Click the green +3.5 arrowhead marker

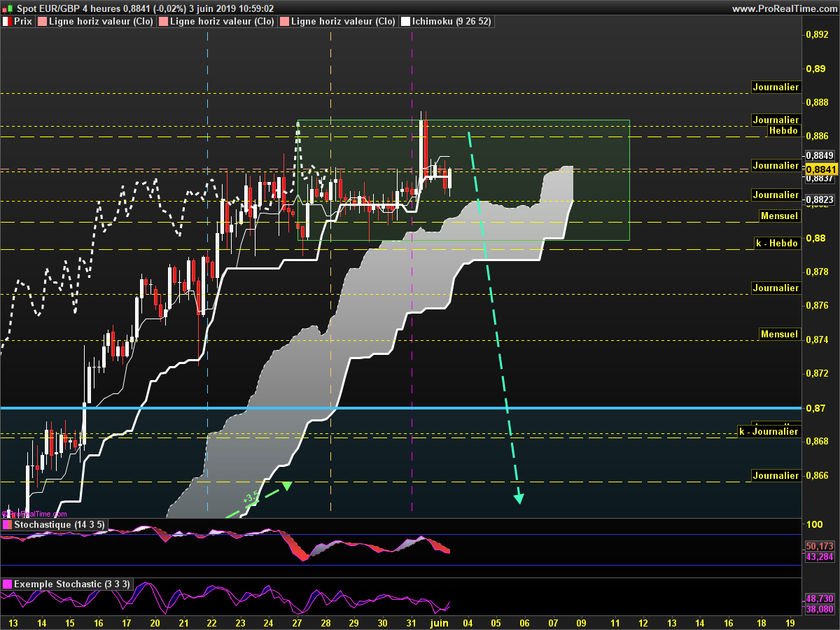[x=286, y=485]
